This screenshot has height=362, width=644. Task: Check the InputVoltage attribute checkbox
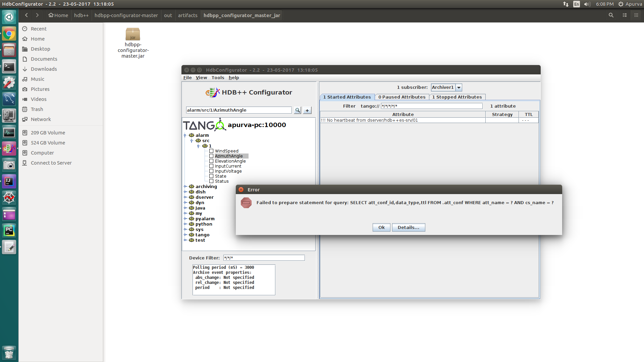[211, 171]
